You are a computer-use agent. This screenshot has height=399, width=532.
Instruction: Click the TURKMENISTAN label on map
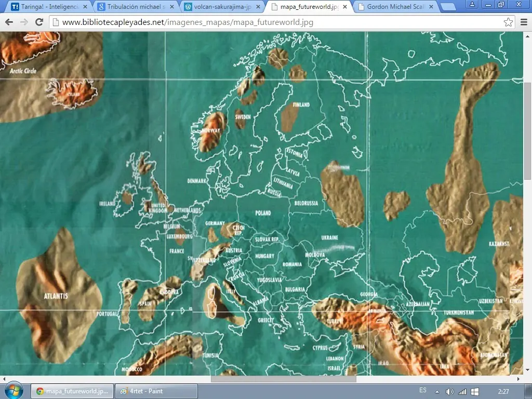pyautogui.click(x=459, y=312)
